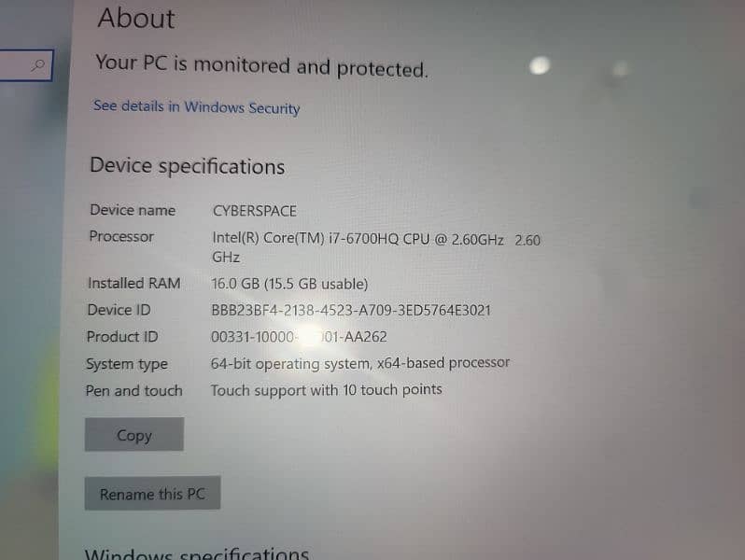The height and width of the screenshot is (560, 745).
Task: Select the Touch support with 10 touch points text
Action: point(326,390)
